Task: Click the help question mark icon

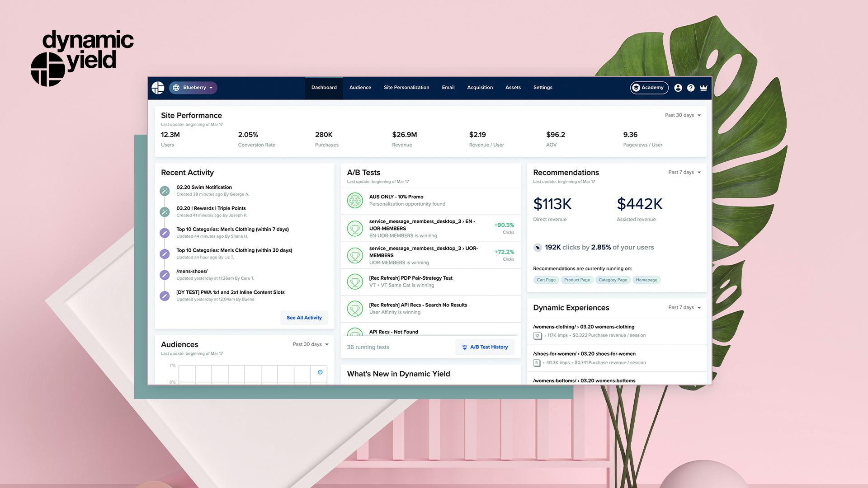Action: (690, 88)
